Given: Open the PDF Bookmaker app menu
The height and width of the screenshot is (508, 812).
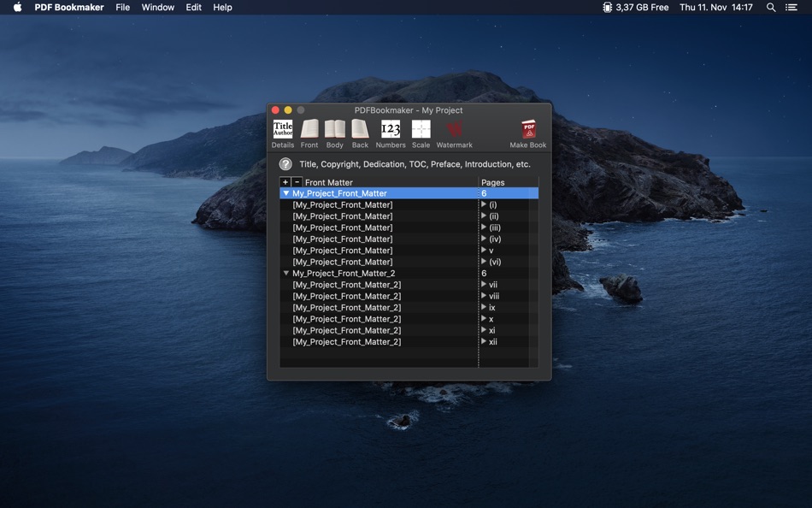Looking at the screenshot, I should click(69, 7).
